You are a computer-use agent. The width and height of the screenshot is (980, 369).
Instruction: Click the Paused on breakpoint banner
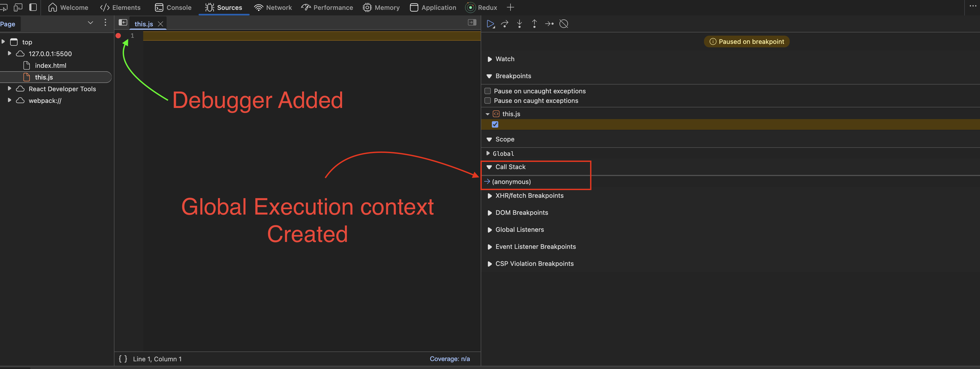coord(746,41)
